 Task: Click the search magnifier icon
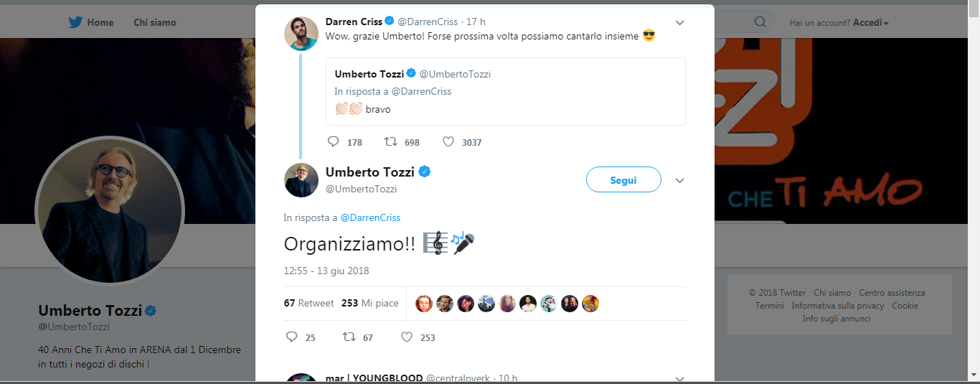tap(760, 22)
